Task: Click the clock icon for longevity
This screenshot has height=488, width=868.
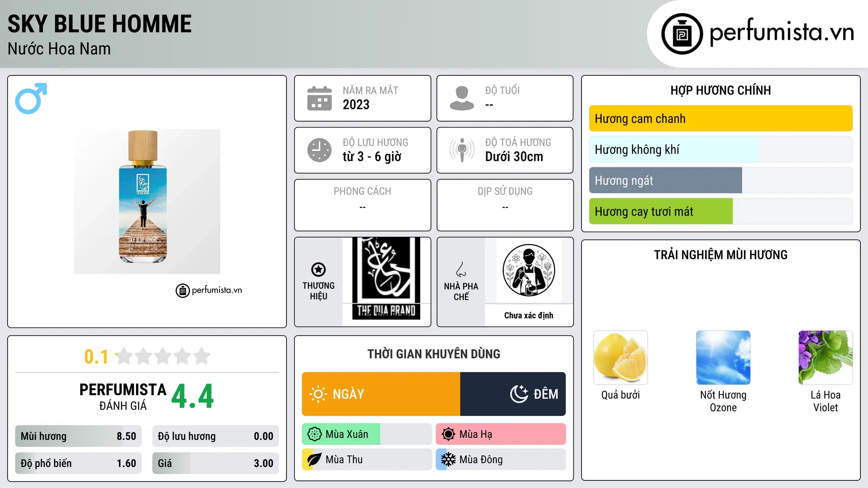Action: [320, 150]
